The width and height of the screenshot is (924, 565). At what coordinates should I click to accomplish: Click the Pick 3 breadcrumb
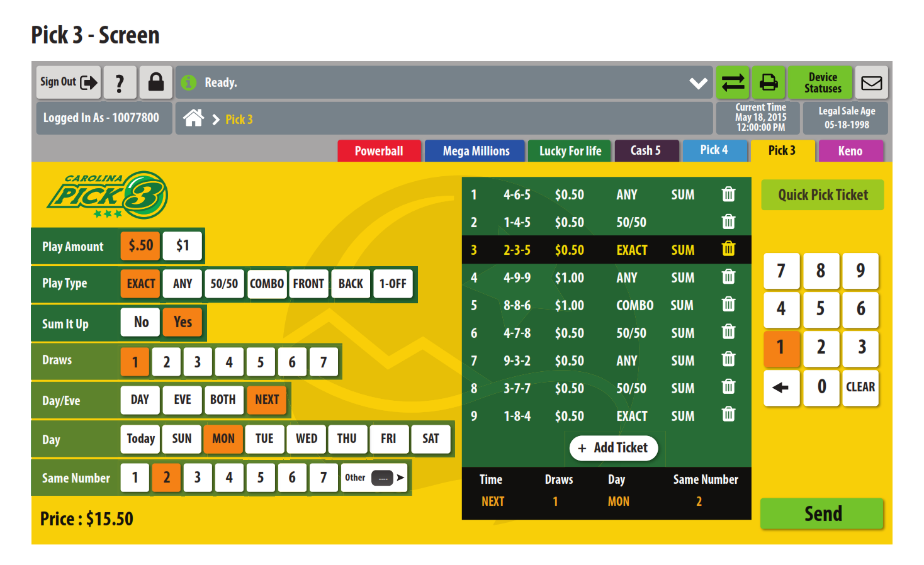point(239,120)
